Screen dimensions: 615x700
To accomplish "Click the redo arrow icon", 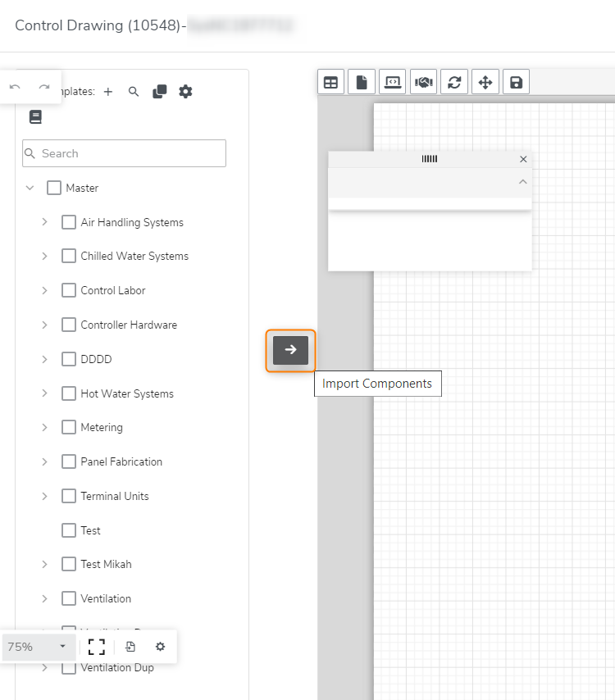I will coord(44,87).
